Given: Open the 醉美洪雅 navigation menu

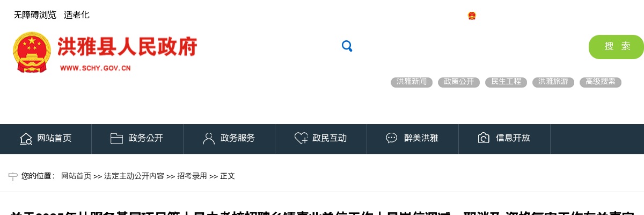Looking at the screenshot, I should [x=413, y=139].
